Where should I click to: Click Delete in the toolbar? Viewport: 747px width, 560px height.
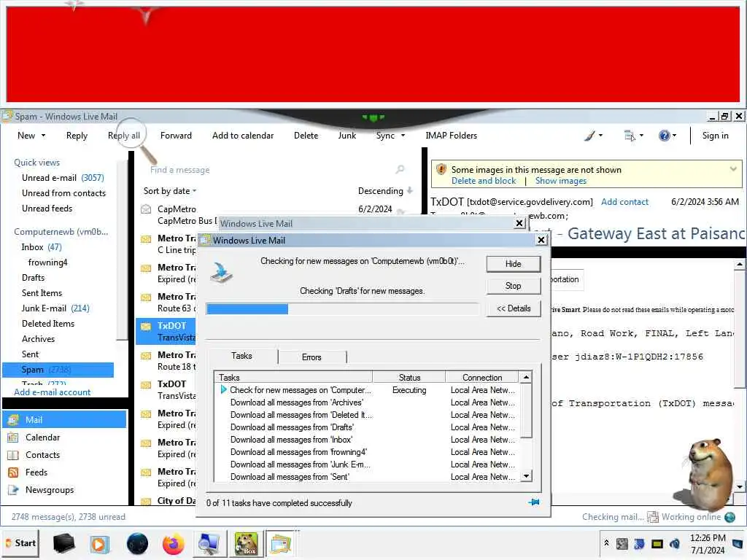[306, 136]
